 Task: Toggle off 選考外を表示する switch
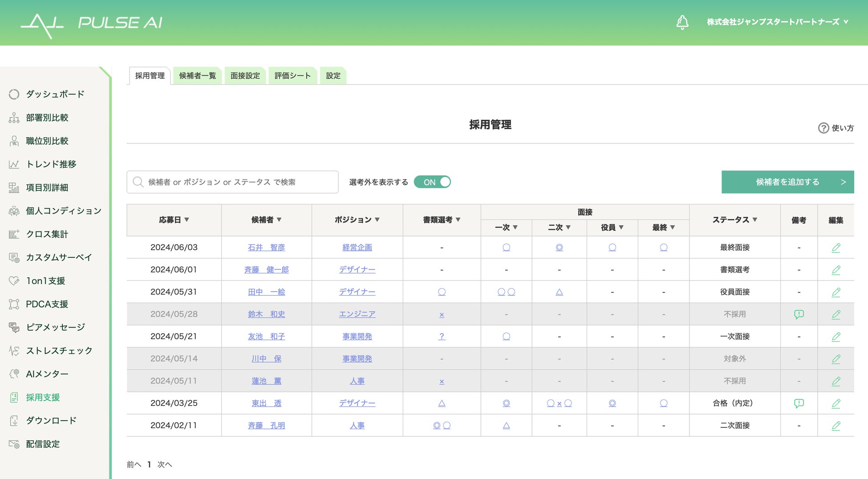point(432,182)
